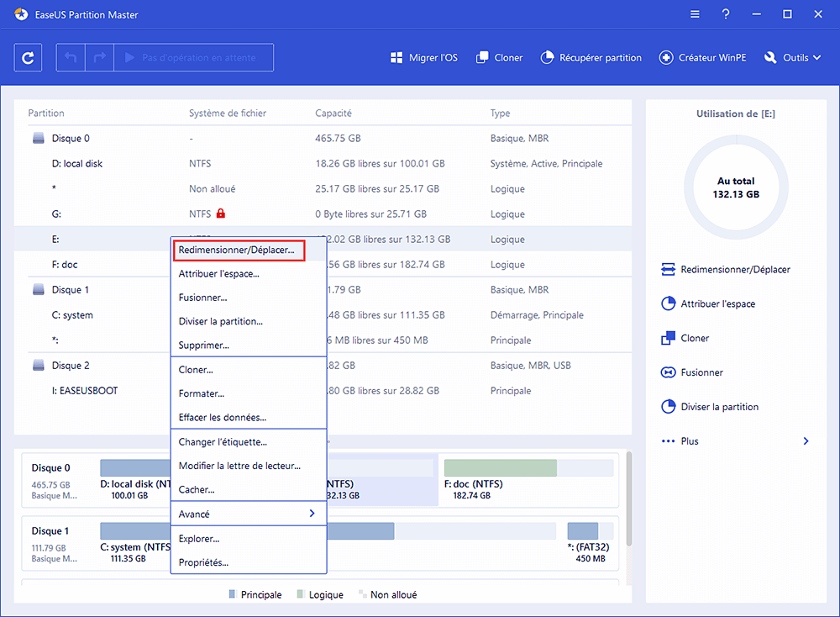Expand the Outils dropdown chevron
The height and width of the screenshot is (617, 840).
coord(817,57)
